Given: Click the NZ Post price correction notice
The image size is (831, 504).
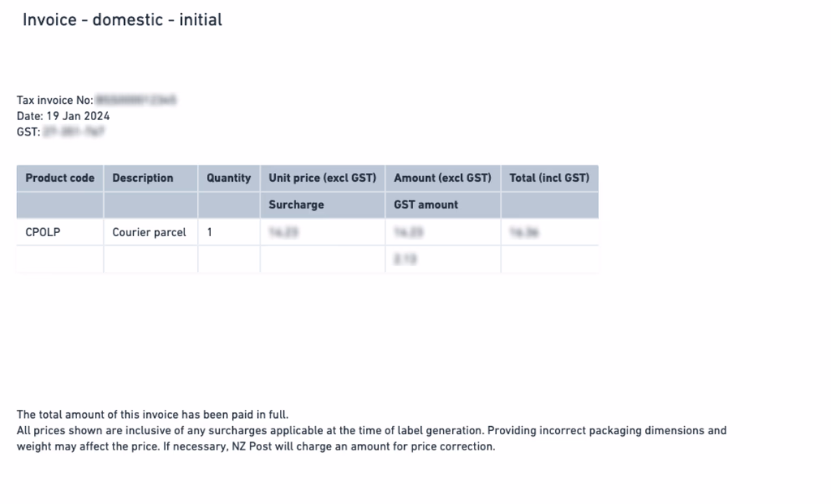Looking at the screenshot, I should point(372,438).
